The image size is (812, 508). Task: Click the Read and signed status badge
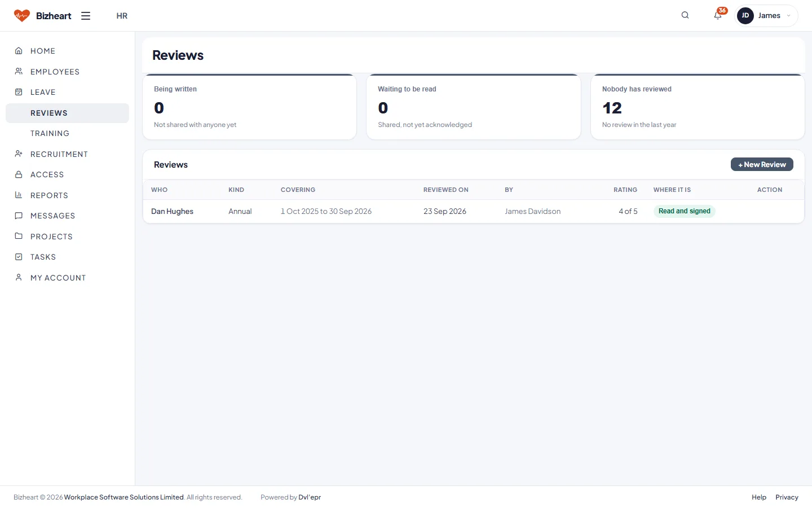[x=685, y=211]
